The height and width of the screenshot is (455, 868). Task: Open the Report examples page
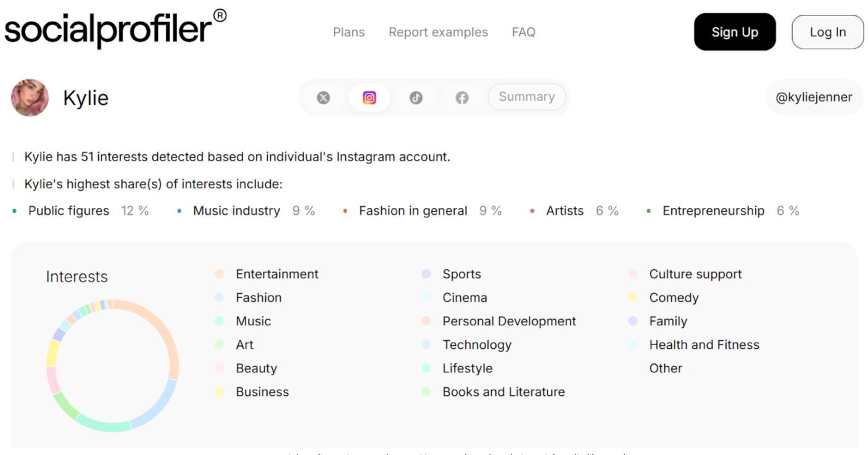(438, 31)
